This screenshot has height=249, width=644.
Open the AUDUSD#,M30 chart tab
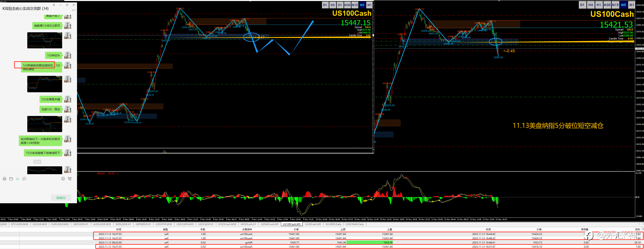[102, 224]
